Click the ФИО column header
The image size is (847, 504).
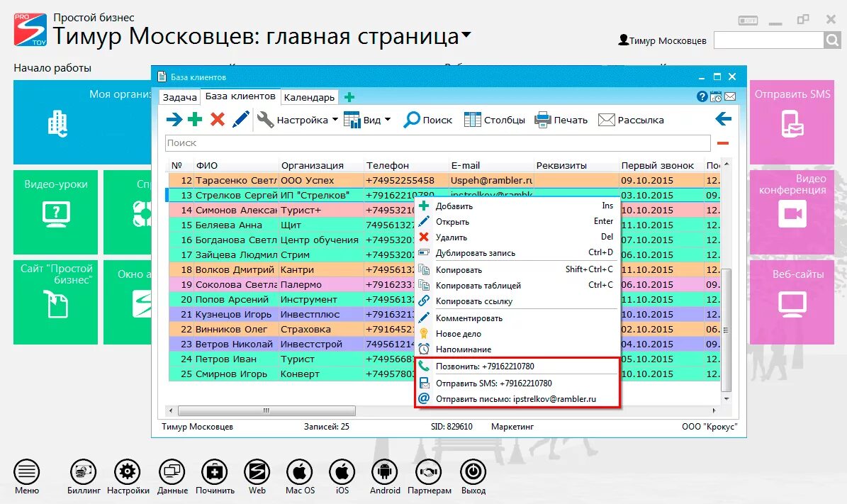point(236,165)
